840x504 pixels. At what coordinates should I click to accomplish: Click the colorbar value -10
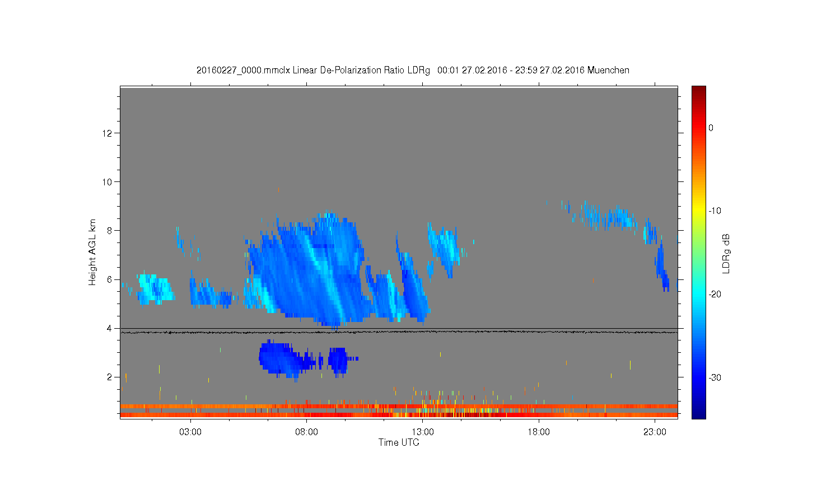715,211
